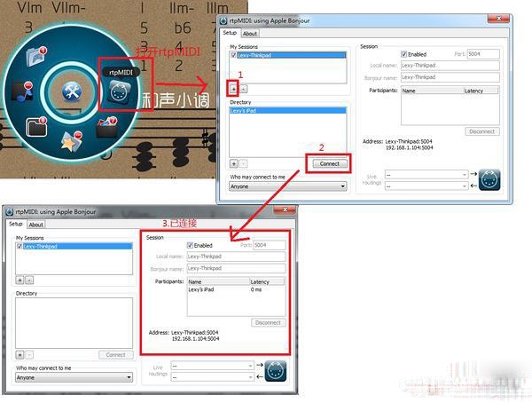The image size is (532, 403).
Task: Click the Local name field in the upper window
Action: (450, 65)
